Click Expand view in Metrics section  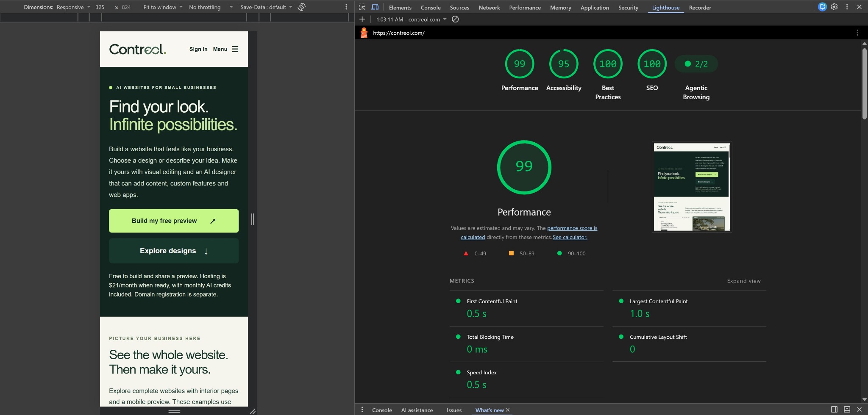pyautogui.click(x=744, y=281)
